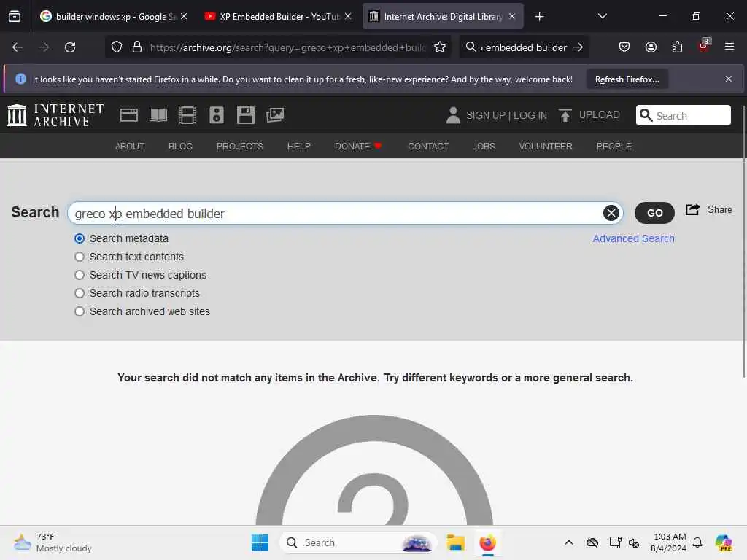This screenshot has height=560, width=747.
Task: Click the user avatar icon
Action: [x=453, y=115]
